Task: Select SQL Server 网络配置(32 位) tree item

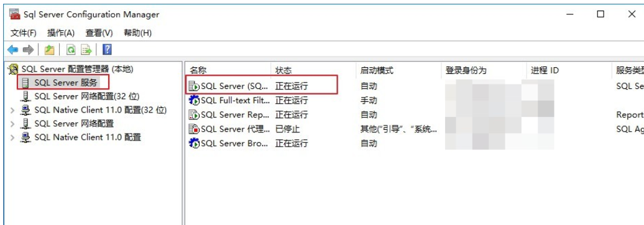Action: [87, 96]
